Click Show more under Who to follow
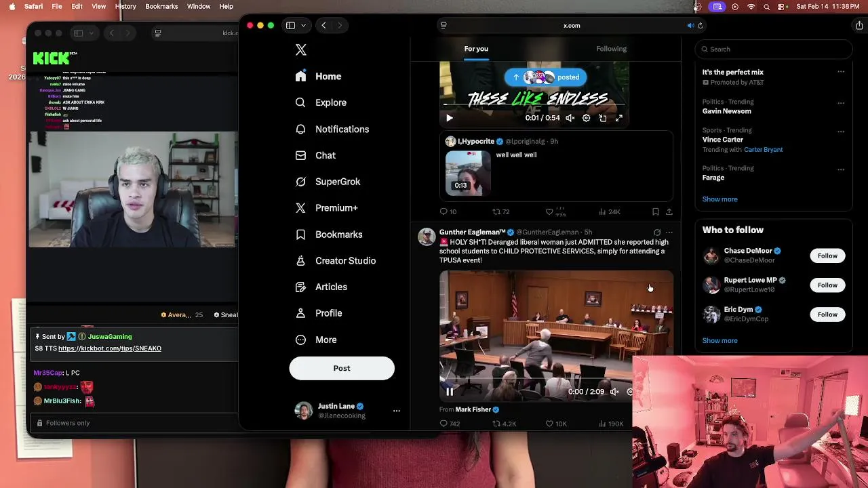 click(x=719, y=341)
